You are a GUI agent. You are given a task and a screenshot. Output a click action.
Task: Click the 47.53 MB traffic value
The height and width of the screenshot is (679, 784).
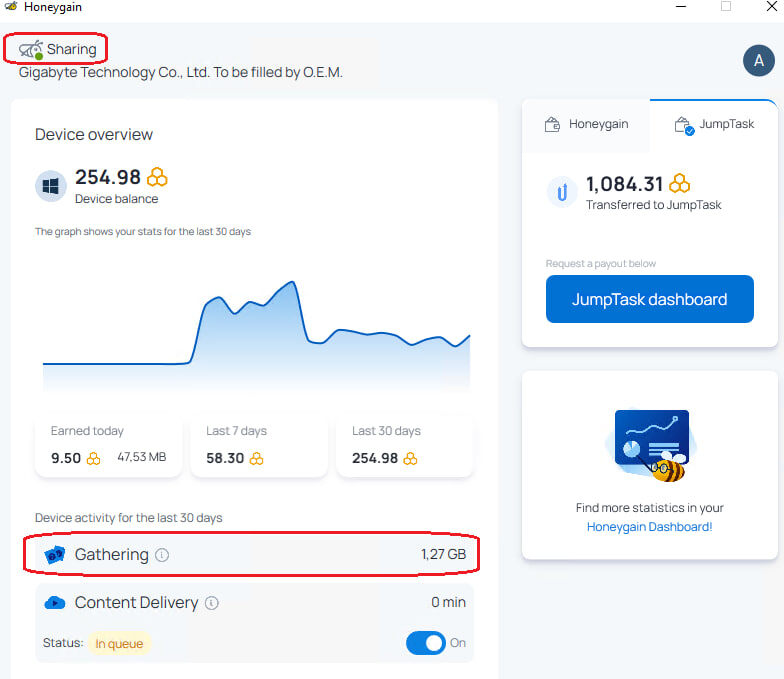click(142, 457)
